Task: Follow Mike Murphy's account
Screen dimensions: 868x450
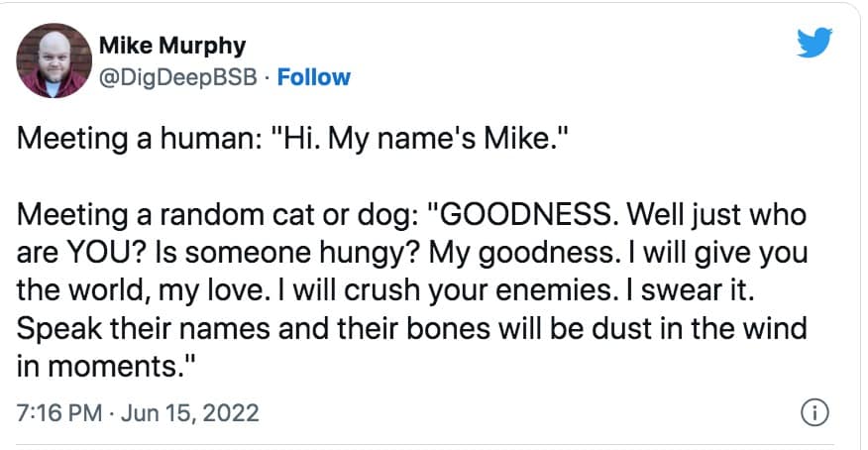Action: point(314,76)
